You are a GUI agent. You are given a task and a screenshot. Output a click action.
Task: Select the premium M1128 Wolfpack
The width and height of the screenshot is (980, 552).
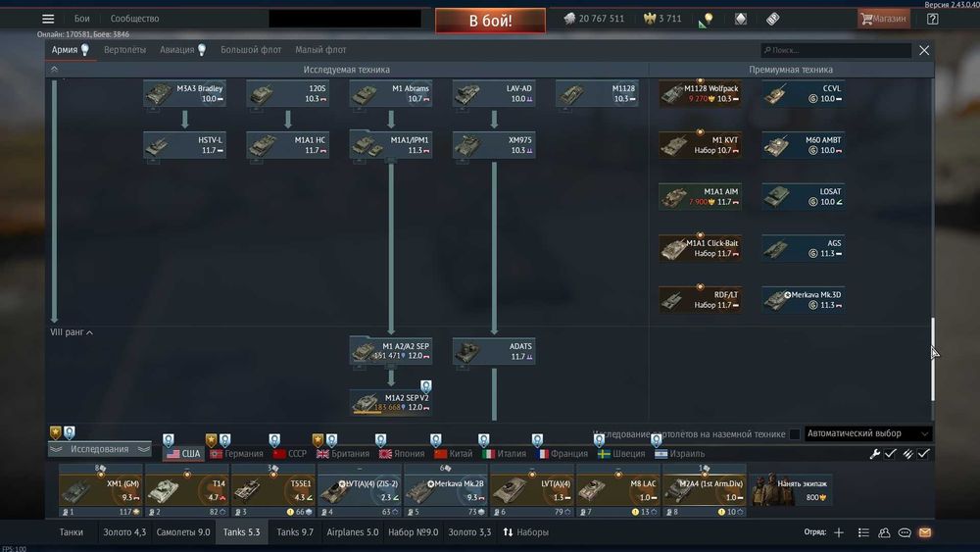click(x=700, y=94)
